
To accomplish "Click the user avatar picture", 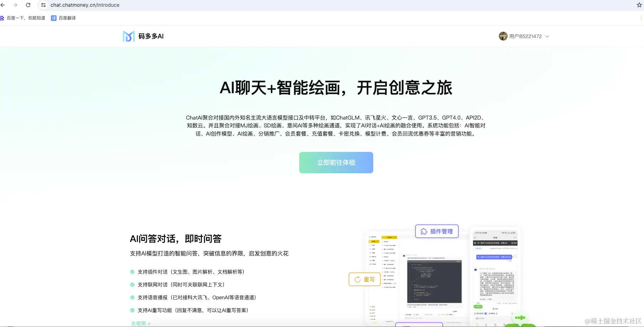I will click(x=503, y=36).
